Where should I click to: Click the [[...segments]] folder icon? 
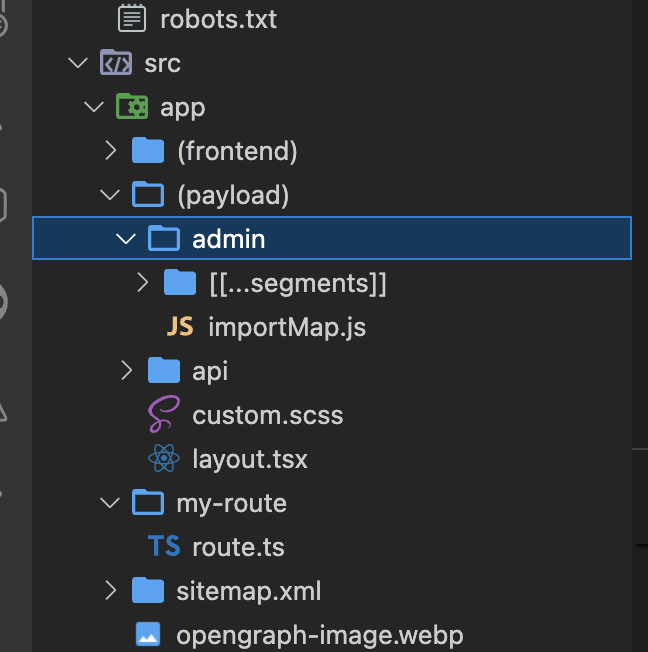click(180, 283)
